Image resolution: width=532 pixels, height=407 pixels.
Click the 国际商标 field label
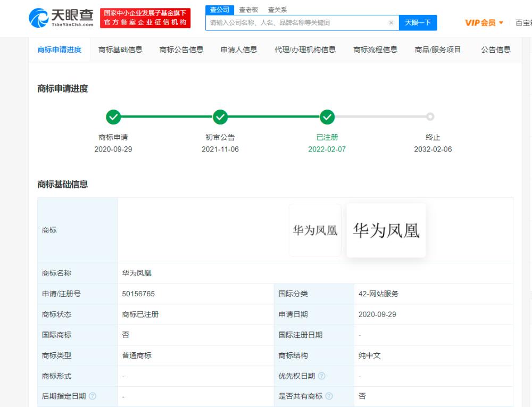pyautogui.click(x=57, y=335)
